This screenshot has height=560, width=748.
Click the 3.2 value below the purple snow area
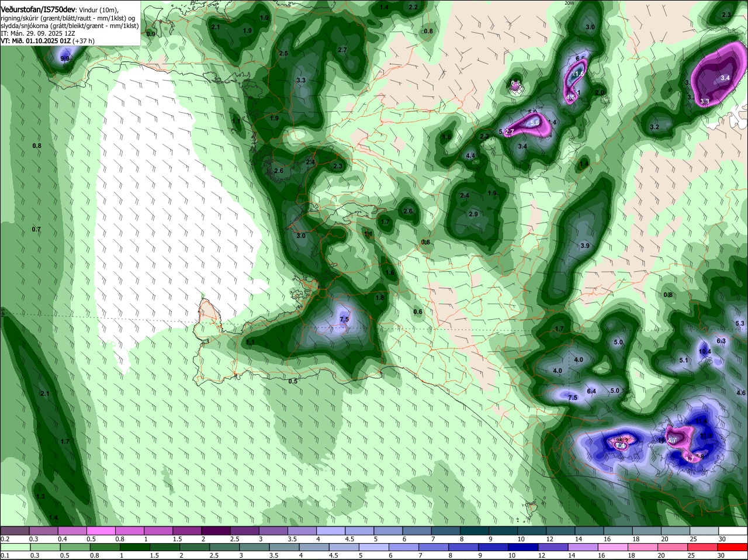[x=654, y=127]
